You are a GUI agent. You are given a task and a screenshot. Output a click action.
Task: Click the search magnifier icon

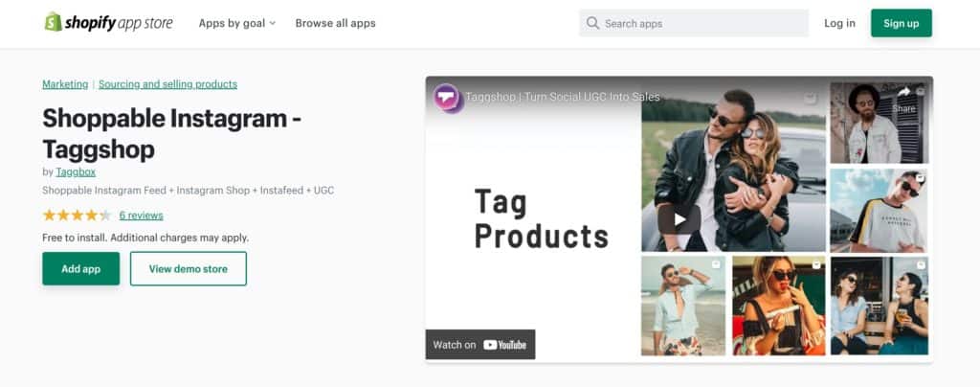592,23
